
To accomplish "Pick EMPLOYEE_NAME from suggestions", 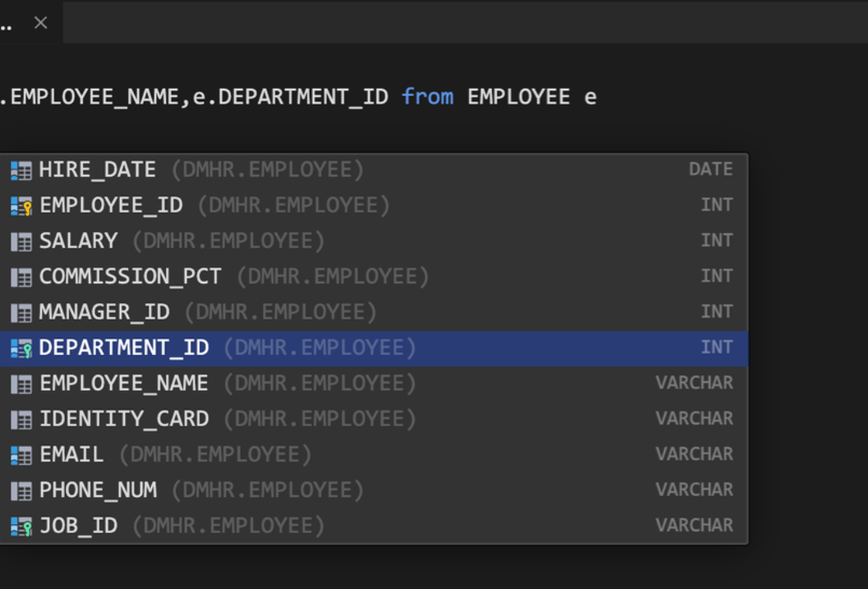I will coord(124,384).
